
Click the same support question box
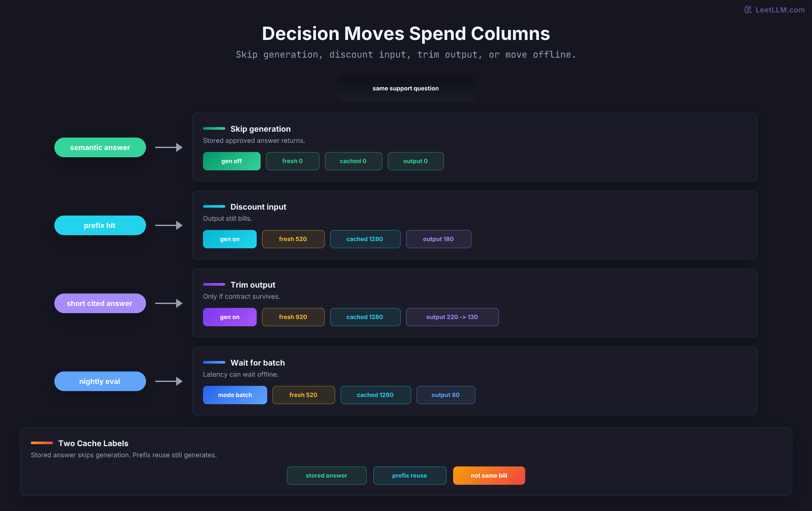(x=406, y=88)
